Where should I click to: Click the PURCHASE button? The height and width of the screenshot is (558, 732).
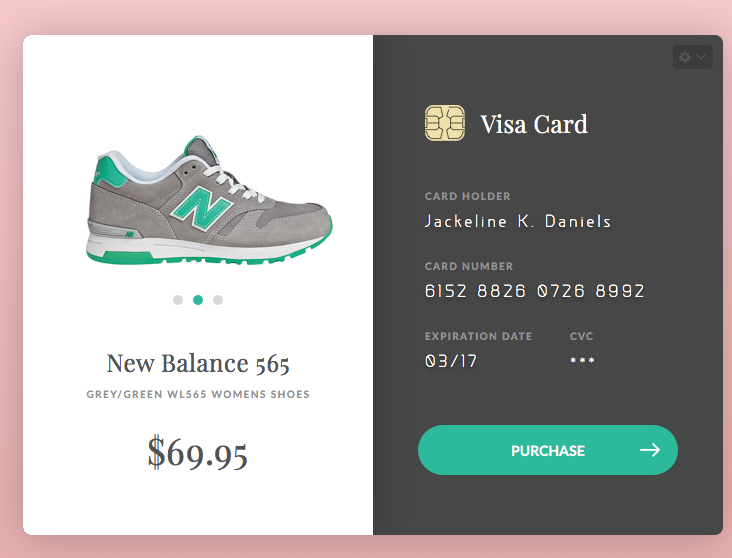click(x=548, y=450)
